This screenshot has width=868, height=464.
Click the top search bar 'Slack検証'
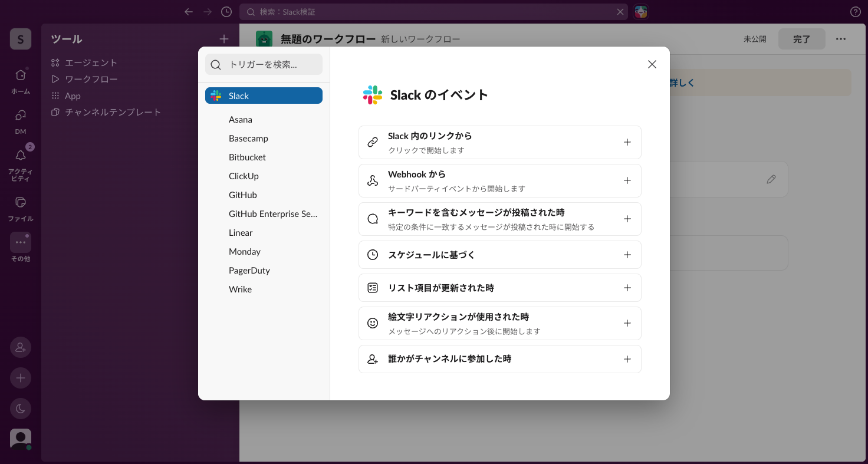(434, 12)
